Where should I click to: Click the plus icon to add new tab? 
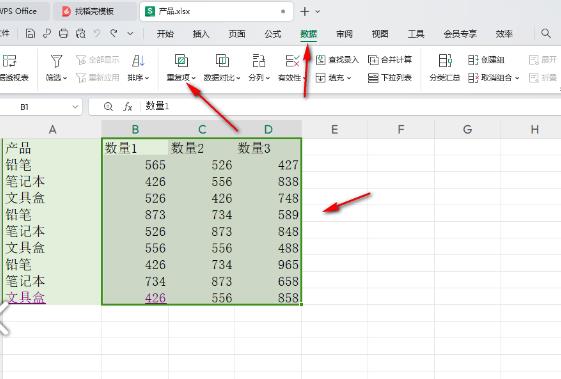(304, 11)
